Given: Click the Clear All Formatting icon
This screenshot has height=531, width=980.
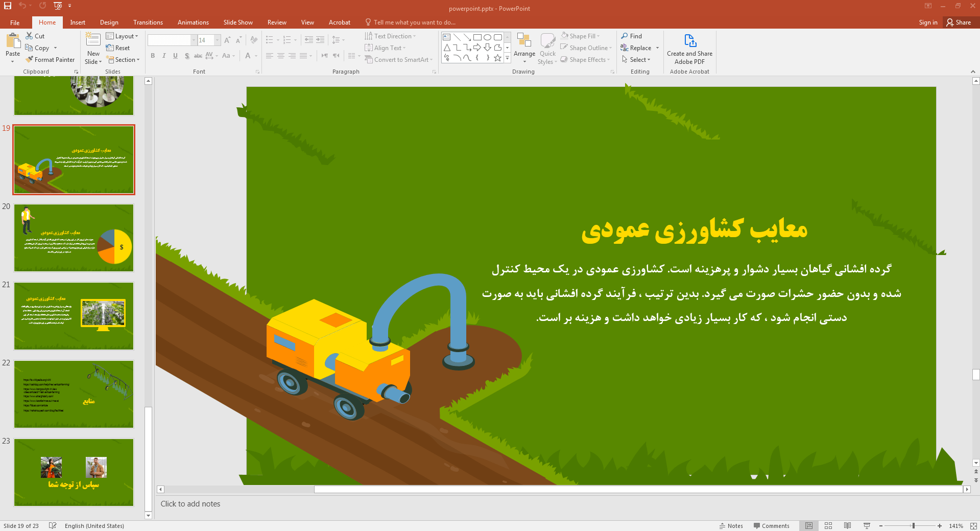Looking at the screenshot, I should 254,40.
